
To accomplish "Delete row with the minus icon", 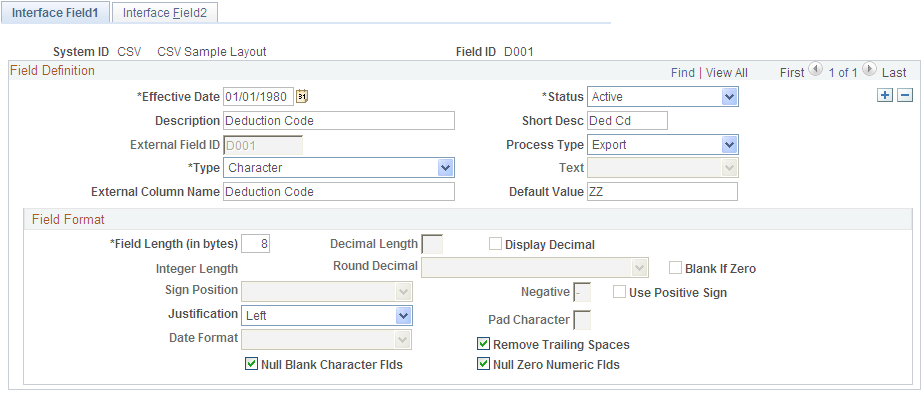I will tap(905, 95).
